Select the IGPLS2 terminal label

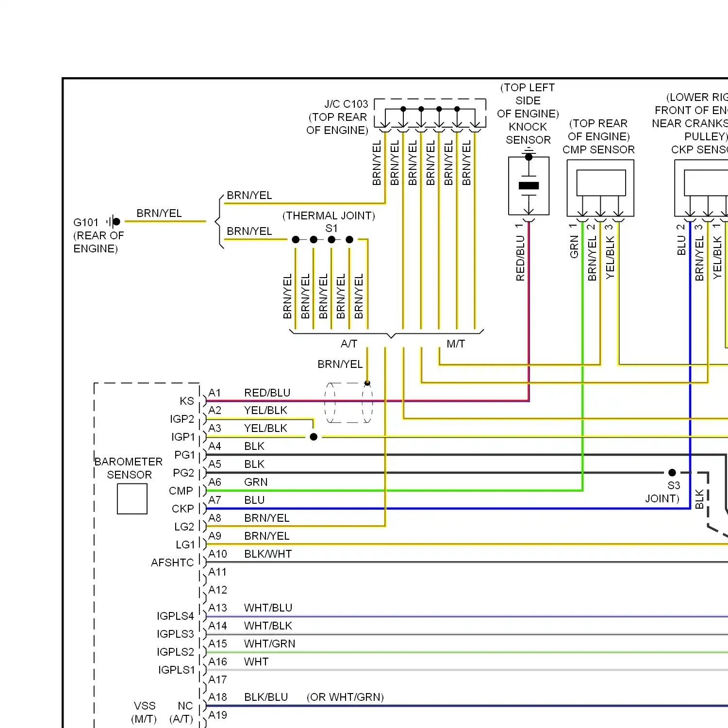coord(175,652)
